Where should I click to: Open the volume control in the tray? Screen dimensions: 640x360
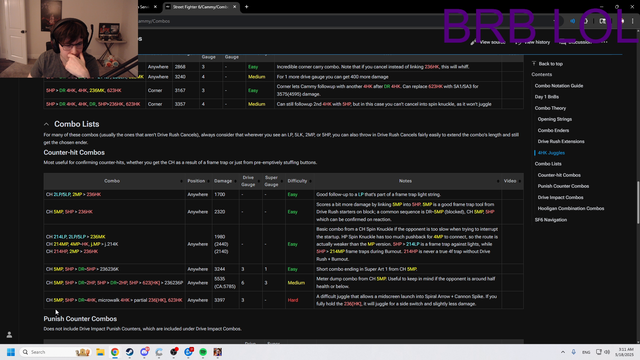coord(607,352)
